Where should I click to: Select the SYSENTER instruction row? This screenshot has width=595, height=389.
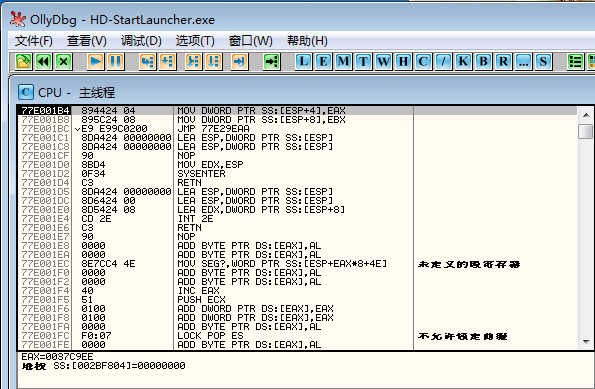click(297, 173)
